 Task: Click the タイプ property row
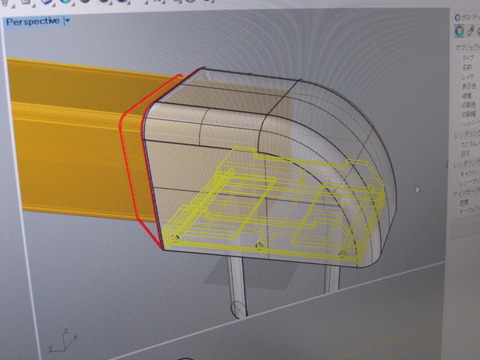coord(468,58)
